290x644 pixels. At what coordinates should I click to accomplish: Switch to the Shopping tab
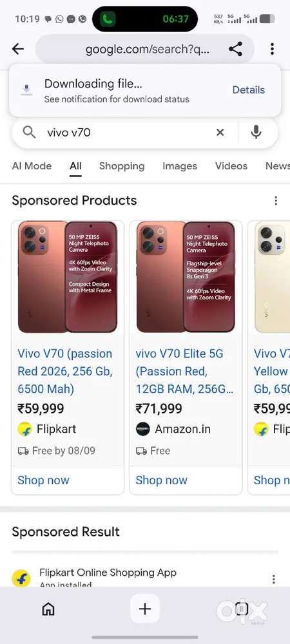[122, 166]
